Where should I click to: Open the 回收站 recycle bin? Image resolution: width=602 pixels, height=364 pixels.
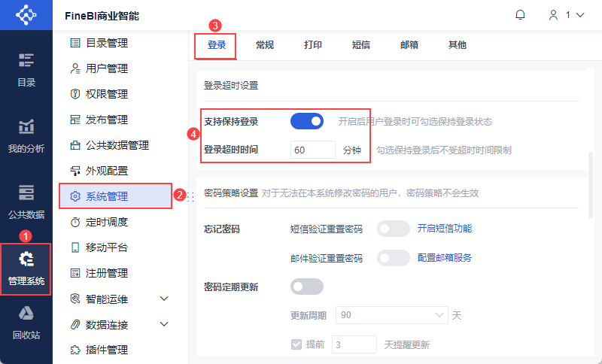click(26, 322)
